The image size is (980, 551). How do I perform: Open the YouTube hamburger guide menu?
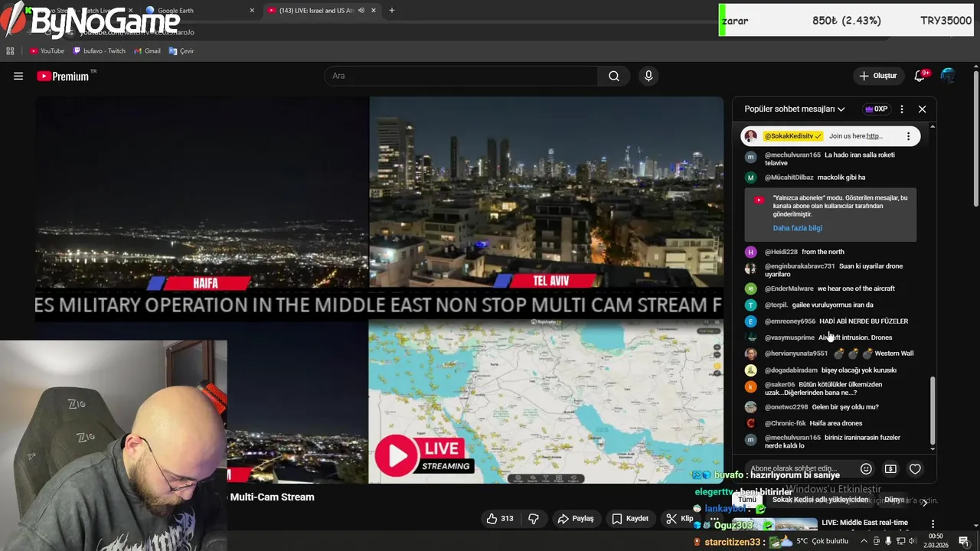[18, 76]
